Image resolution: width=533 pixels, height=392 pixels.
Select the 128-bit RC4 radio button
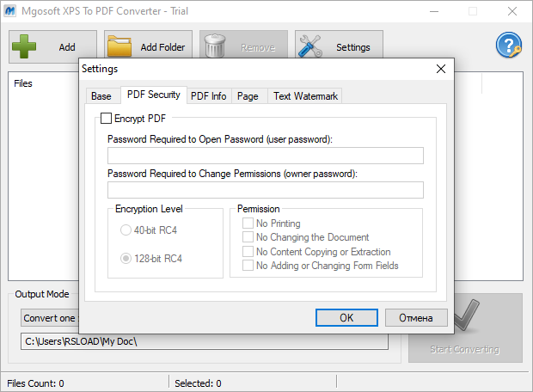[x=126, y=258]
